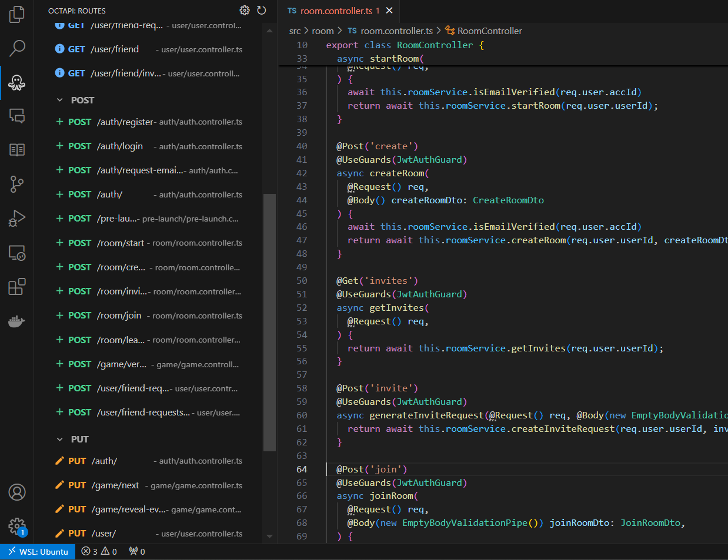Viewport: 728px width, 560px height.
Task: Open the PUT /user/ route
Action: coord(148,534)
